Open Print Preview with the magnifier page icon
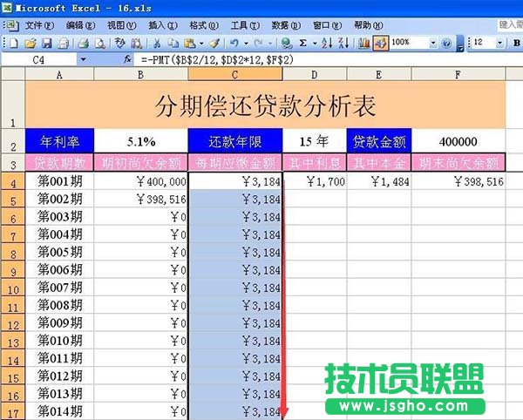This screenshot has height=420, width=523. tap(99, 43)
